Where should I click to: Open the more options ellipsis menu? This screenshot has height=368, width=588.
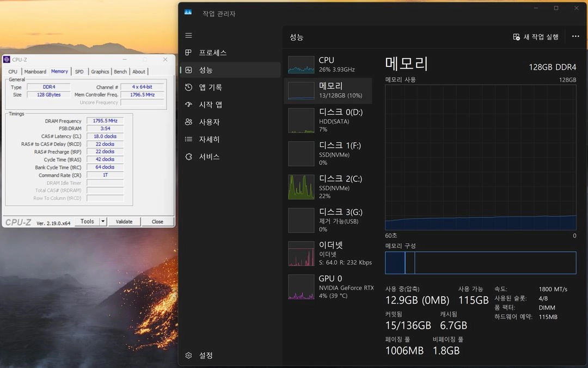575,36
